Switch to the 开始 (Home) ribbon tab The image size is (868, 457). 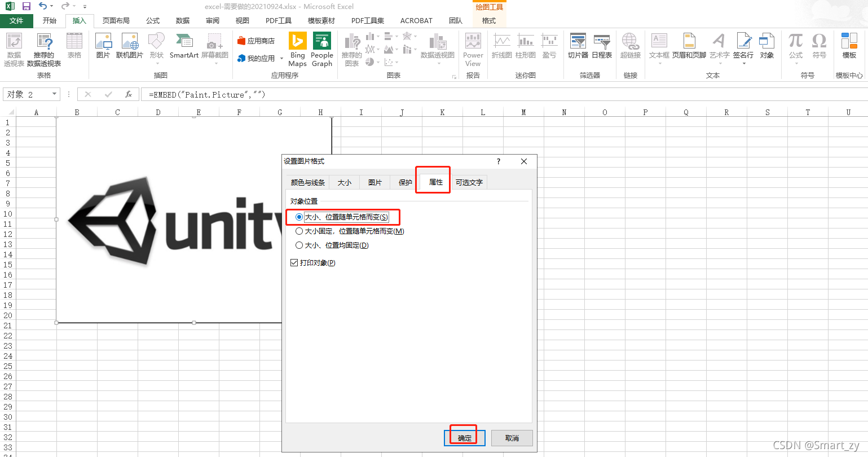click(x=50, y=21)
